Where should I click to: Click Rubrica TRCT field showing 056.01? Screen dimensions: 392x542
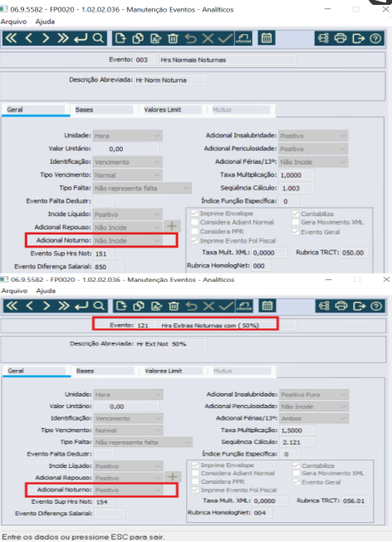click(355, 500)
